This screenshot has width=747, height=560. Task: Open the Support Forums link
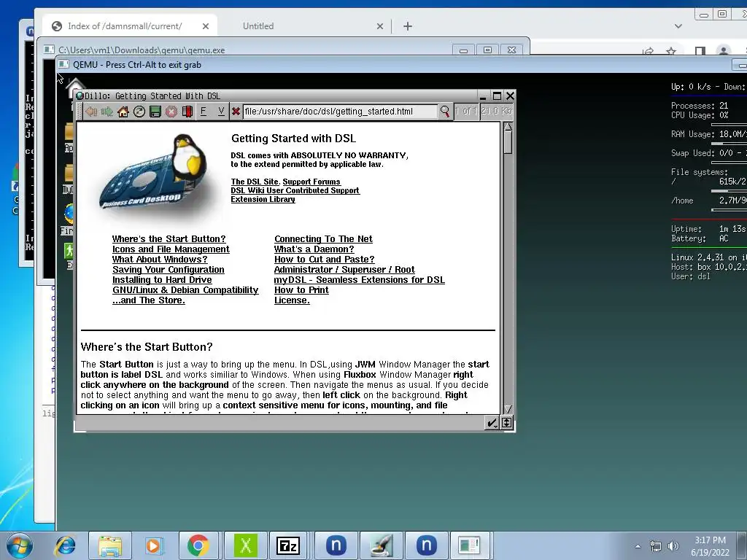coord(311,182)
